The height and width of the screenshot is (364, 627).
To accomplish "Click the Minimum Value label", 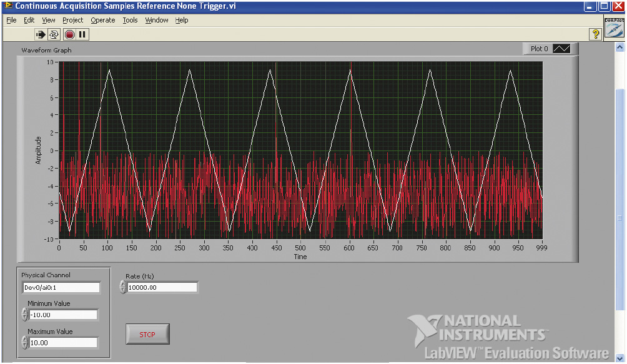I will point(49,303).
